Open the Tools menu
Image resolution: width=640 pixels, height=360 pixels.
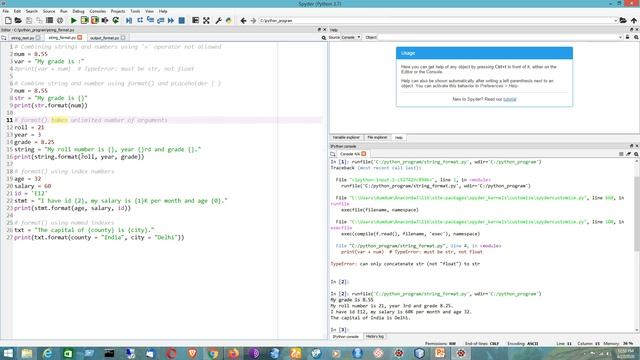click(x=135, y=11)
